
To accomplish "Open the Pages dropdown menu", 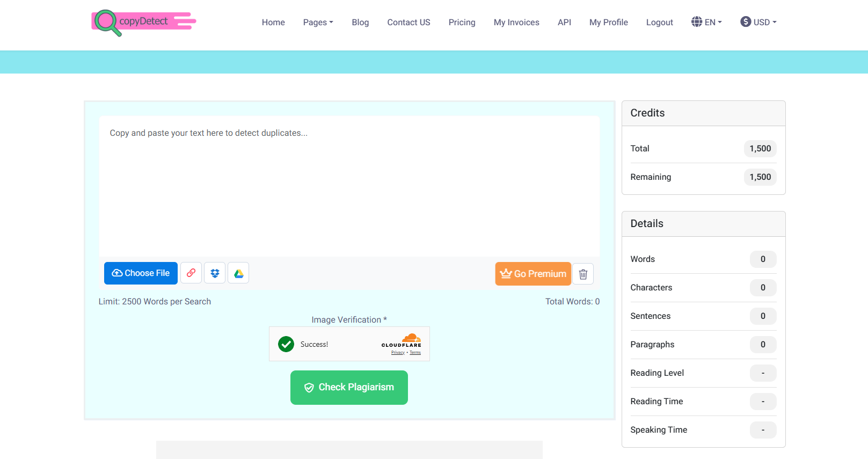I will coord(318,23).
